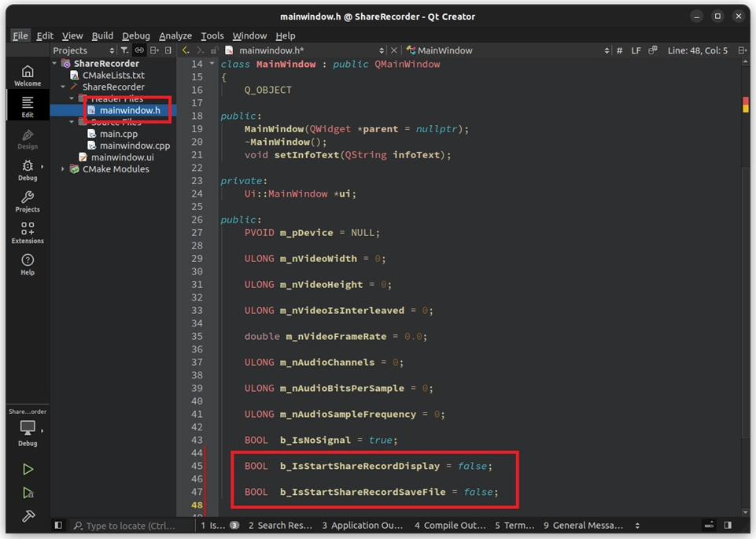Viewport: 756px width, 539px height.
Task: Open the kit selector monitor icon
Action: [x=27, y=427]
